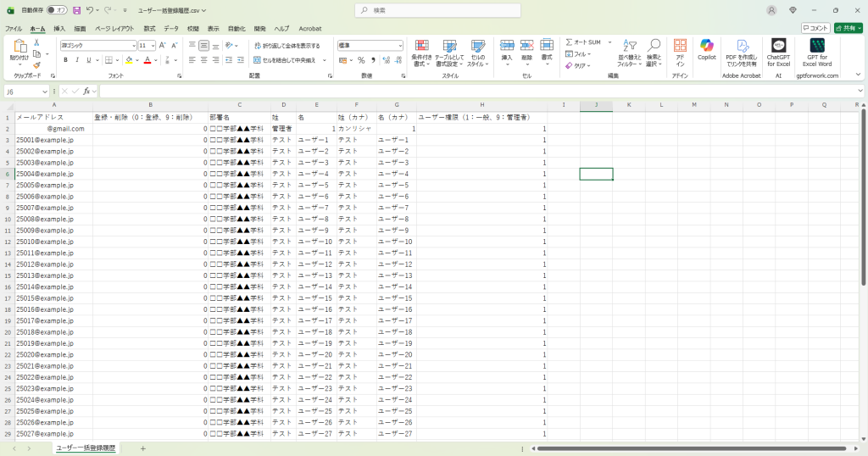Image resolution: width=868 pixels, height=456 pixels.
Task: Toggle the AutoSave (自動保存) switch
Action: 57,10
